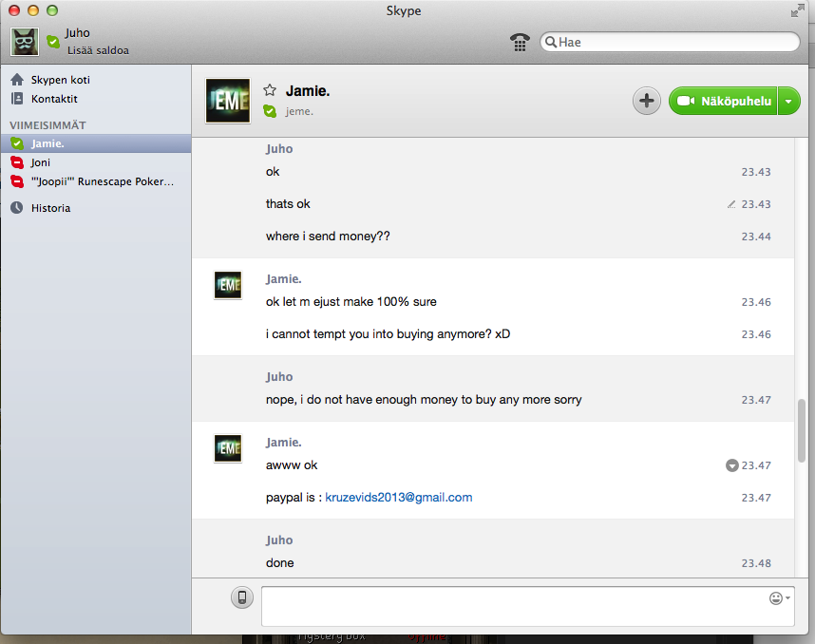The height and width of the screenshot is (644, 815).
Task: Start a video call with Näköpuhelu button
Action: tap(724, 101)
